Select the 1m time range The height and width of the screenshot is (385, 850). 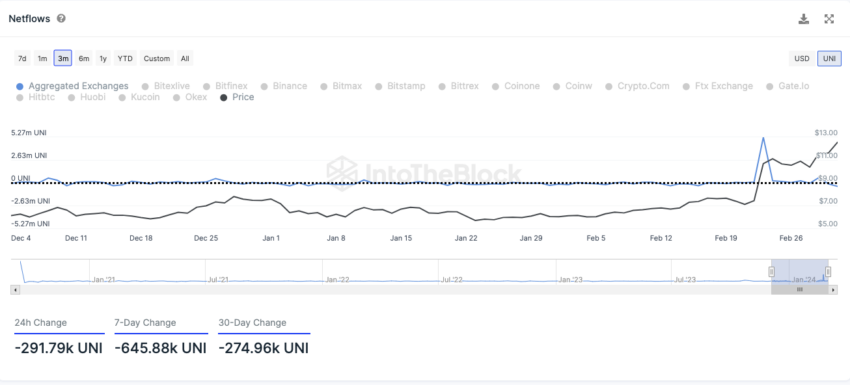(42, 58)
